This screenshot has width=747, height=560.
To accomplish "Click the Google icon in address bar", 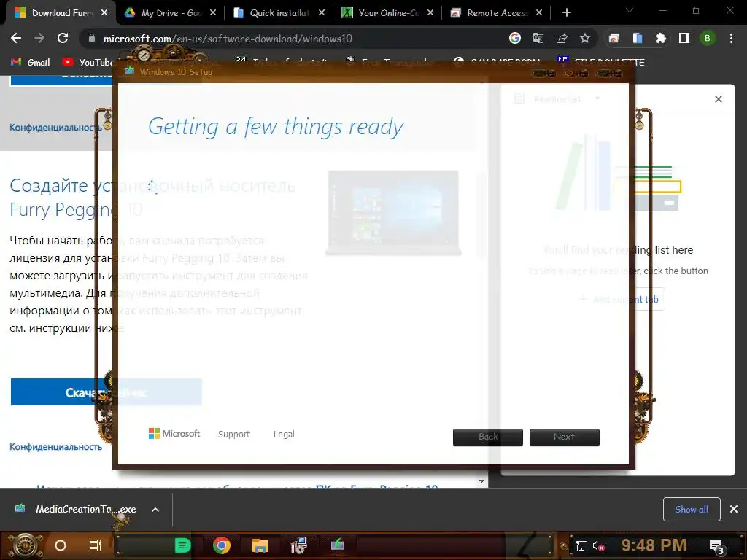I will pyautogui.click(x=514, y=38).
